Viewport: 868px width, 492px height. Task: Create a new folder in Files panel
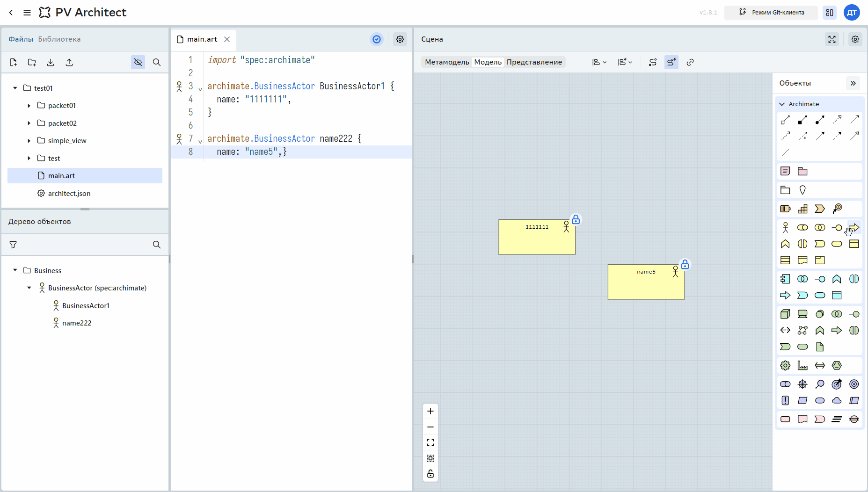click(32, 62)
